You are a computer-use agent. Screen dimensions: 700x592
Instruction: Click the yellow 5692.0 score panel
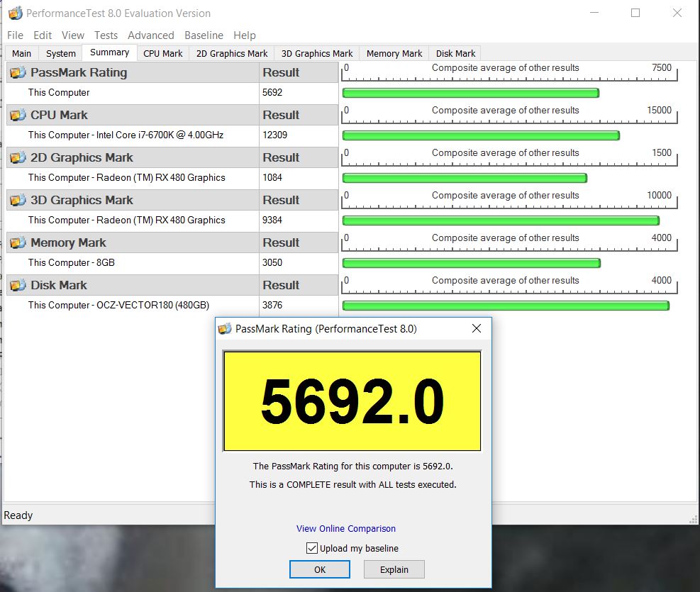[352, 401]
